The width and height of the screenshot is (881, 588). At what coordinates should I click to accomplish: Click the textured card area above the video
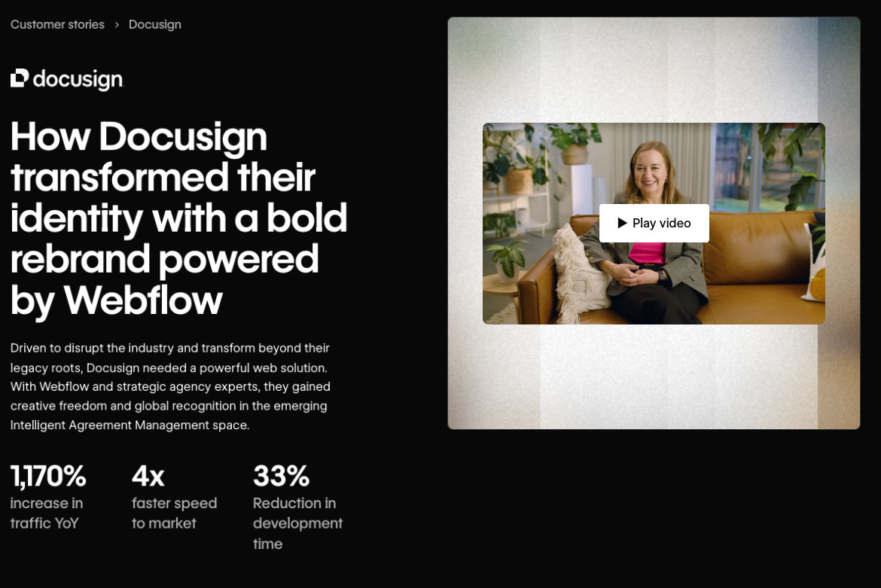pos(654,69)
